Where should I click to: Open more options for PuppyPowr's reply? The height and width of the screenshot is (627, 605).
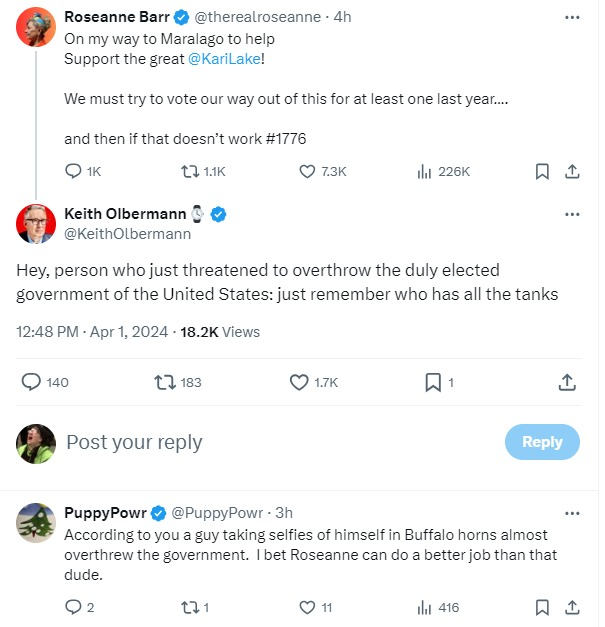[x=572, y=513]
